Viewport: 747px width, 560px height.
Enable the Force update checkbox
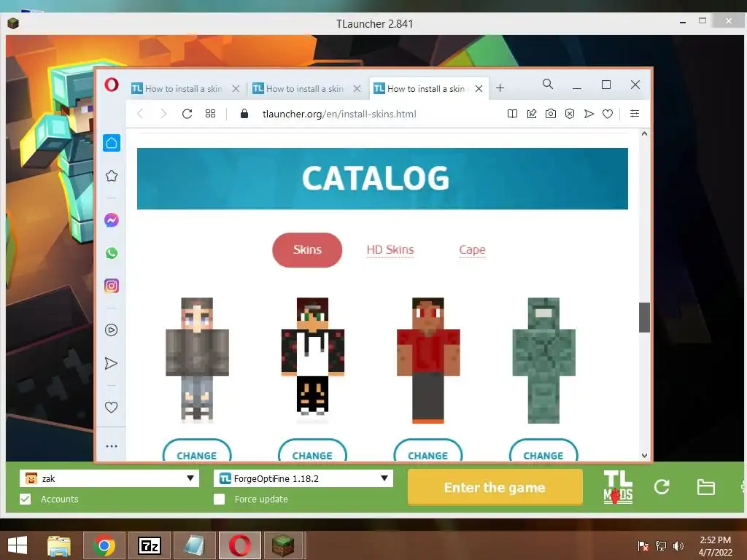219,499
